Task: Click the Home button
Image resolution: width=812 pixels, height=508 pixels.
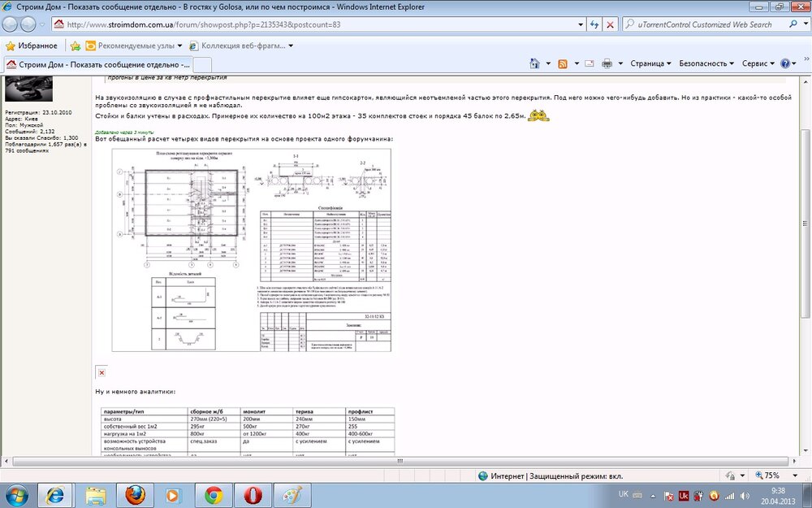Action: [x=535, y=63]
